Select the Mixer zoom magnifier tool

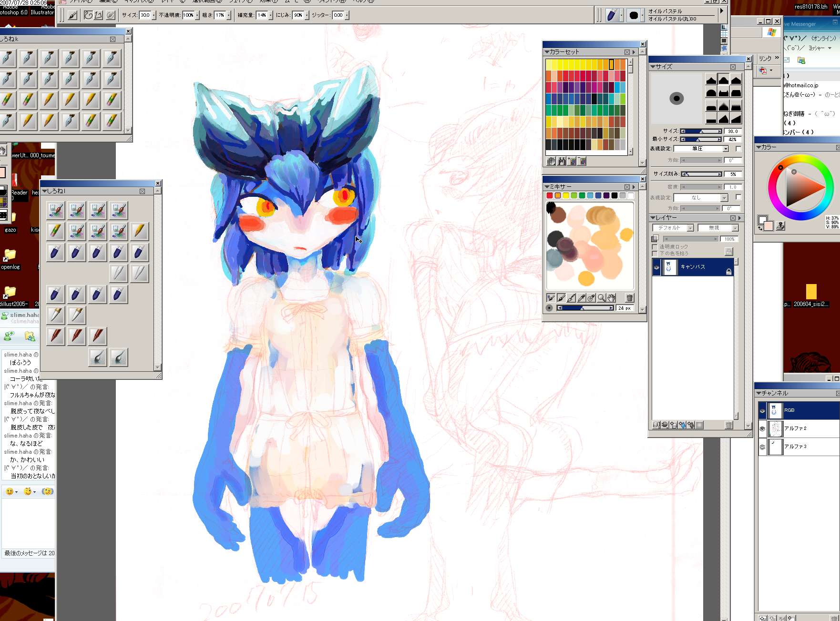601,298
